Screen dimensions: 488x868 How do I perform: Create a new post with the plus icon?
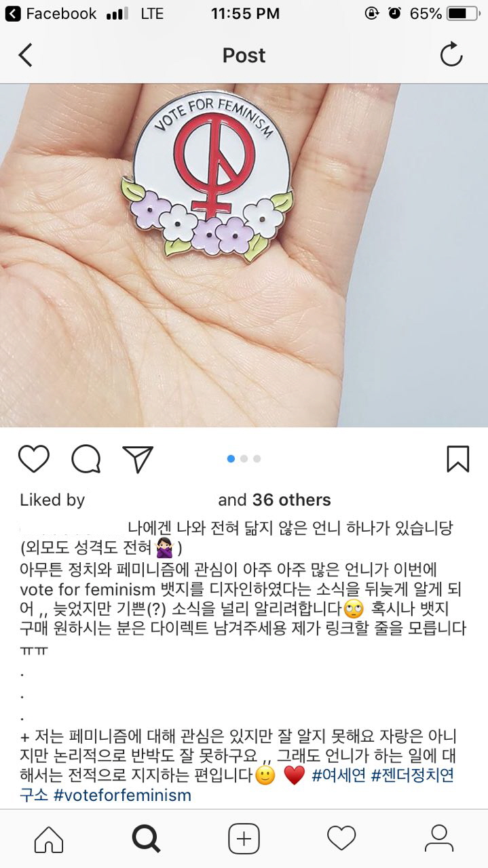[x=244, y=840]
